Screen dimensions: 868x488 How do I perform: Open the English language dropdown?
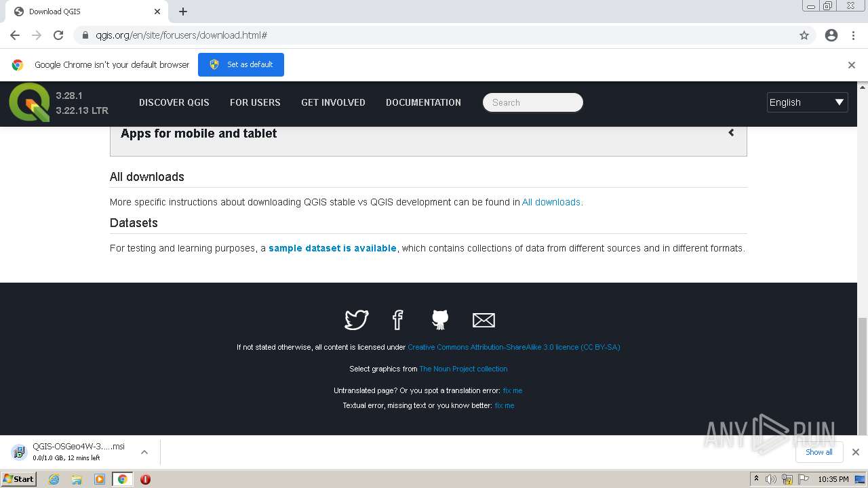(807, 102)
